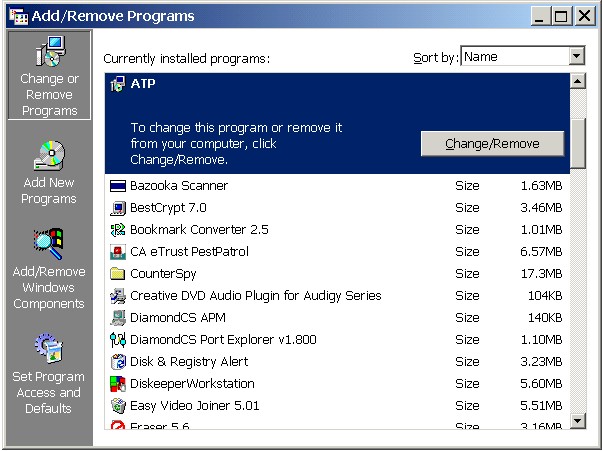Screen dimensions: 602x451
Task: Click the Bazooka Scanner icon
Action: [117, 186]
